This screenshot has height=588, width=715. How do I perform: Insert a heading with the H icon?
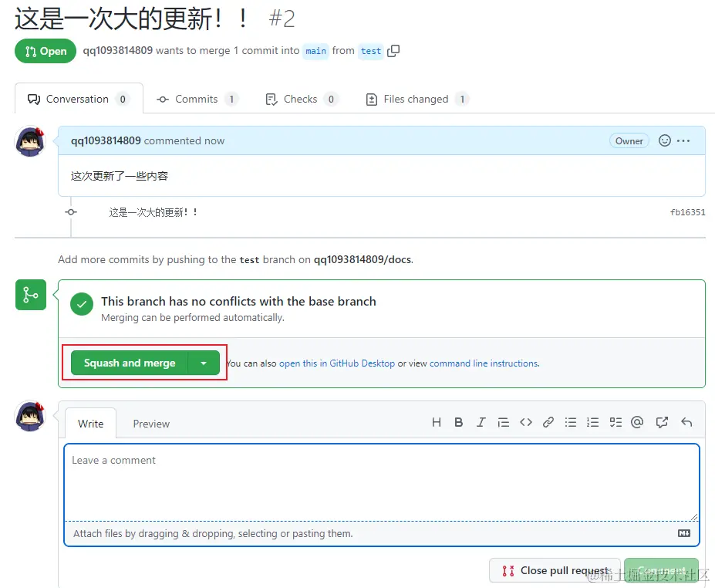(437, 422)
